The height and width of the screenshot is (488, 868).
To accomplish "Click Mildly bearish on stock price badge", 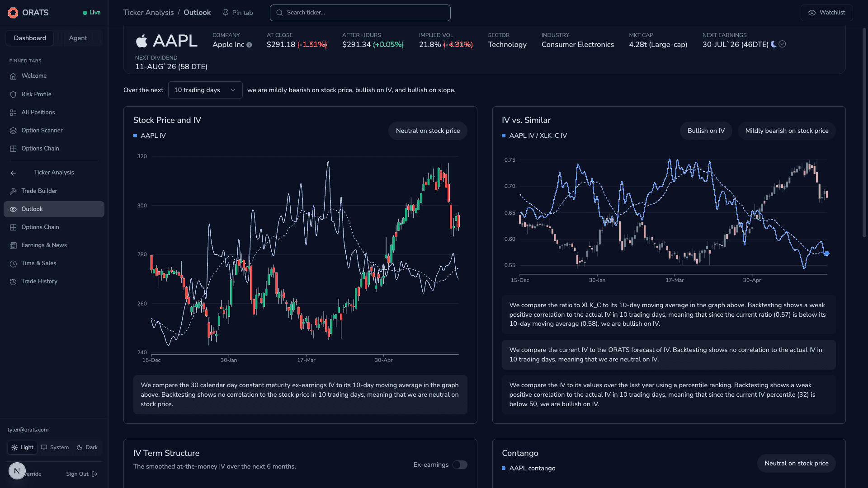I will [x=787, y=131].
